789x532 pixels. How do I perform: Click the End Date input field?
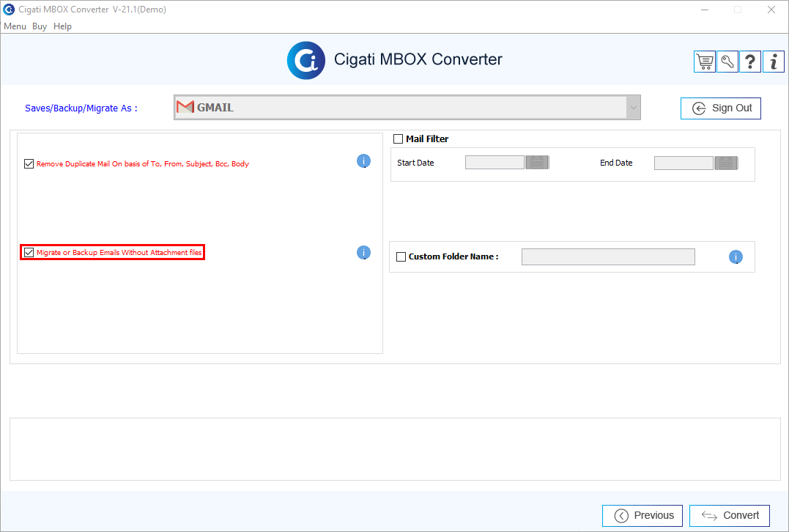pos(684,163)
